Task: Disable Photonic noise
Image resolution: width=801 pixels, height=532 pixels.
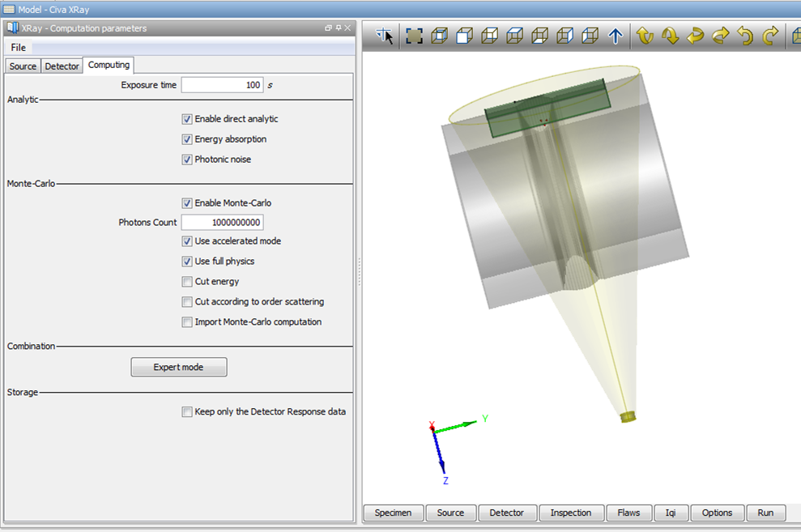Action: coord(187,160)
